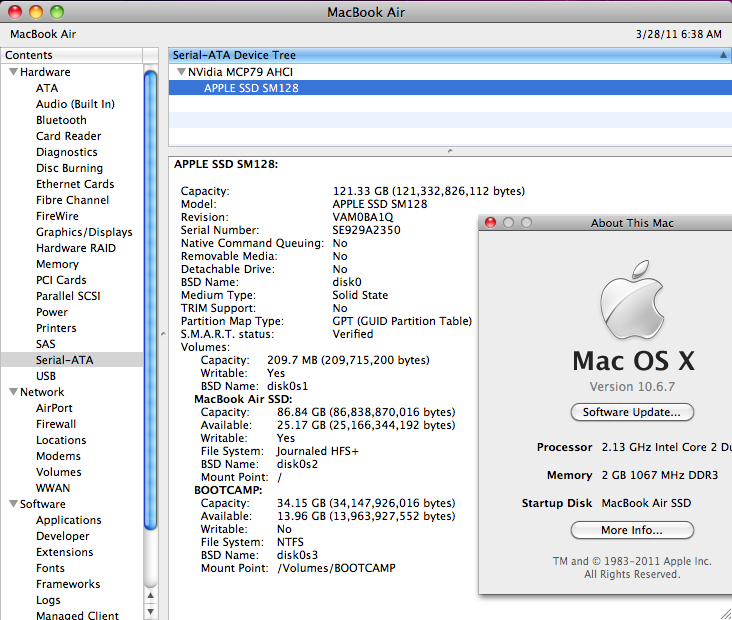Open Locations under Network
732x620 pixels.
(x=61, y=440)
